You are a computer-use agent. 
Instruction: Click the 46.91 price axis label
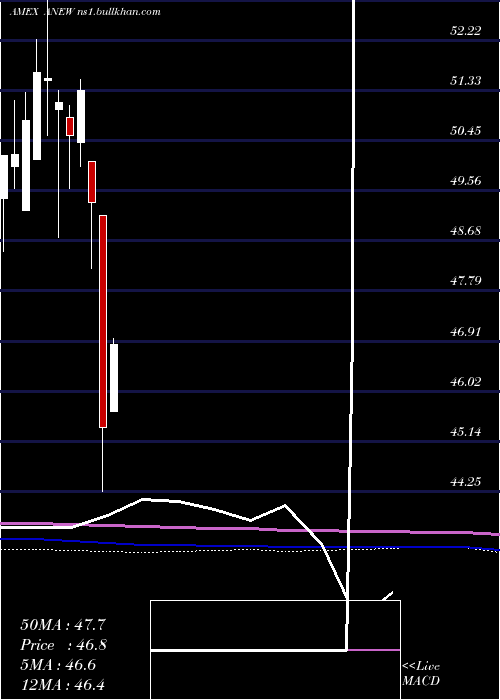(x=466, y=331)
